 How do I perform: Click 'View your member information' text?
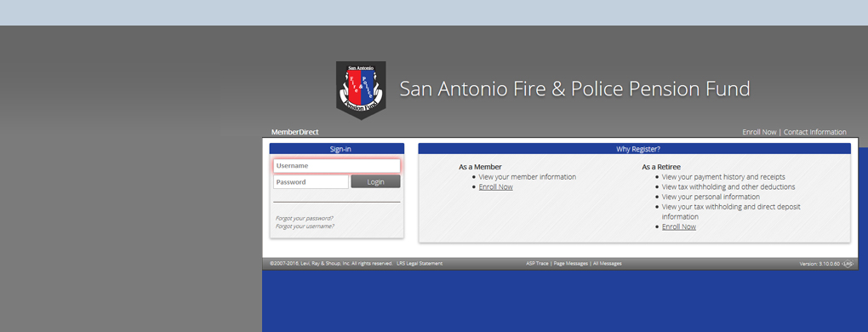tap(528, 177)
